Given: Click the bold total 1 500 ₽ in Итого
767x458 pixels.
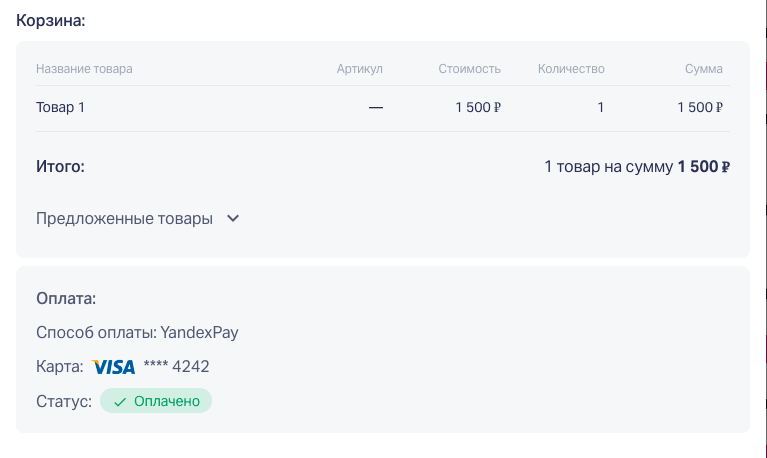Looking at the screenshot, I should [x=703, y=167].
